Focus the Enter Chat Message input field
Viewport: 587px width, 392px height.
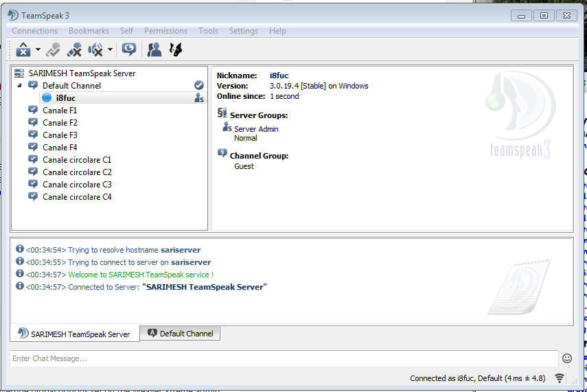[284, 358]
